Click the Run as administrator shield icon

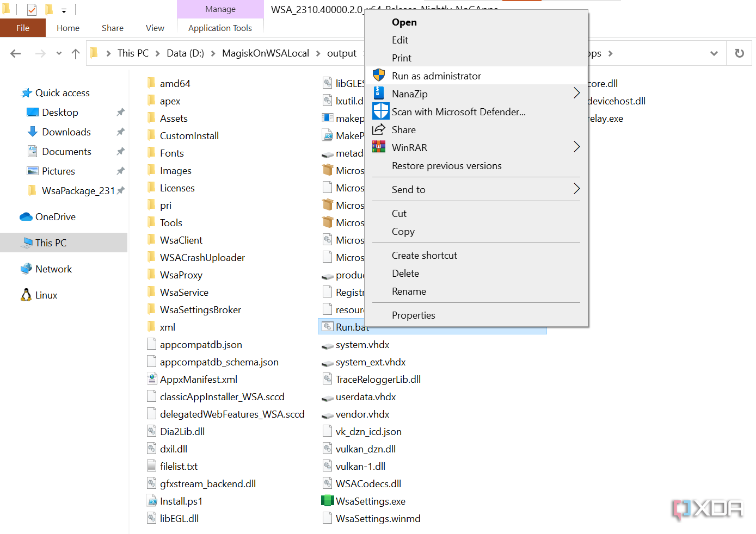tap(379, 76)
